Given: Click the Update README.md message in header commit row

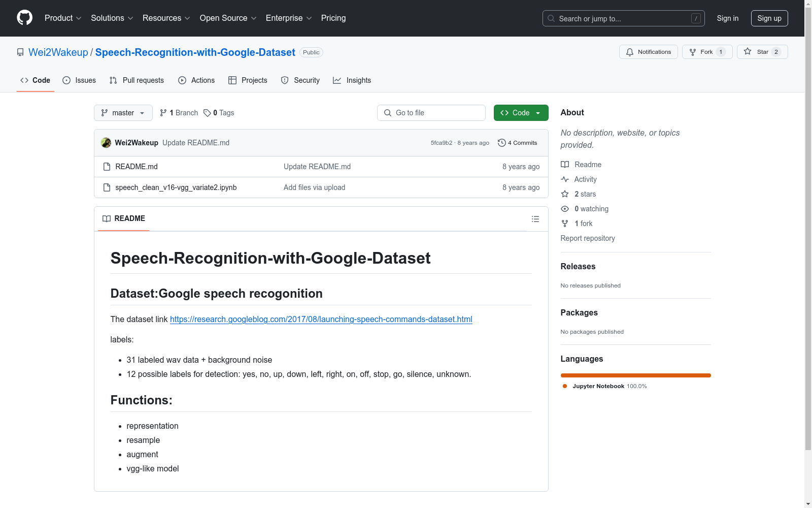Looking at the screenshot, I should click(196, 143).
